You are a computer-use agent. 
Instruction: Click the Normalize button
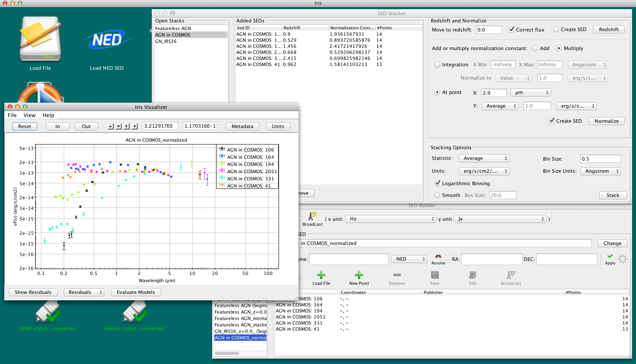tap(606, 121)
